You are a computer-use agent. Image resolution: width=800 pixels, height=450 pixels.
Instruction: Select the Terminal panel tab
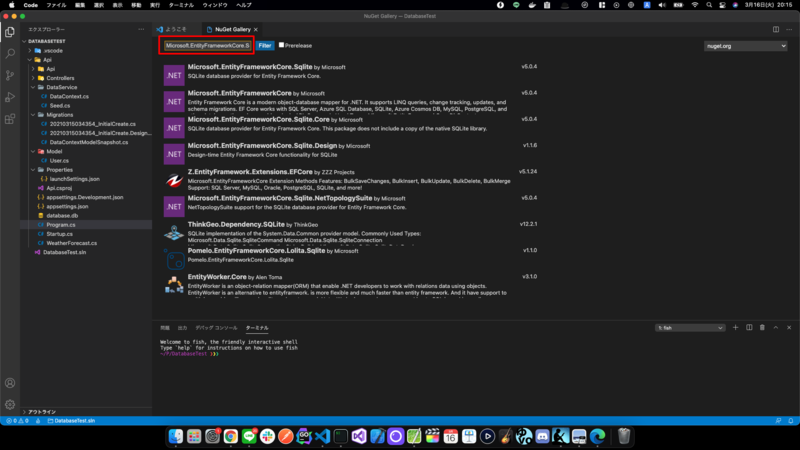(x=257, y=328)
